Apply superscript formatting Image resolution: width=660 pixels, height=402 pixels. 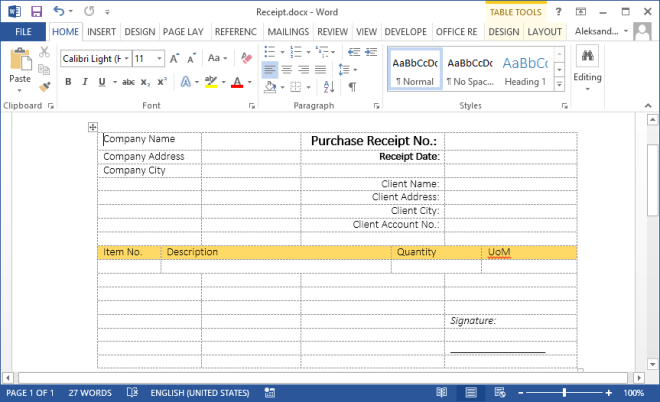(162, 82)
